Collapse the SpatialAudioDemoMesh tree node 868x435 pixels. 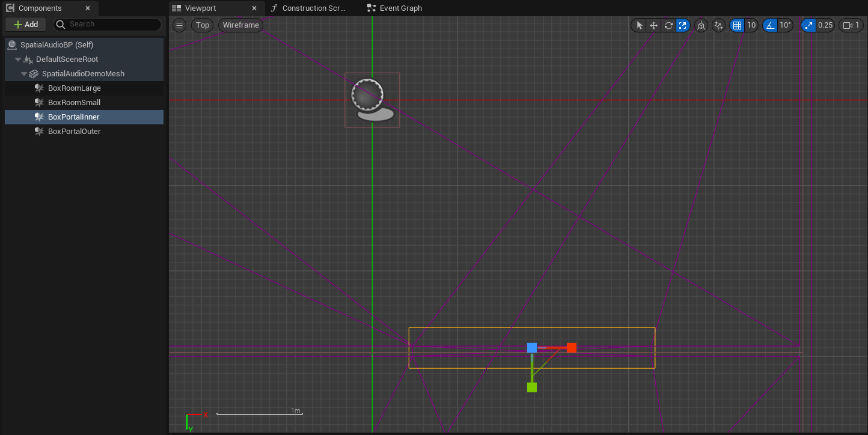(24, 74)
